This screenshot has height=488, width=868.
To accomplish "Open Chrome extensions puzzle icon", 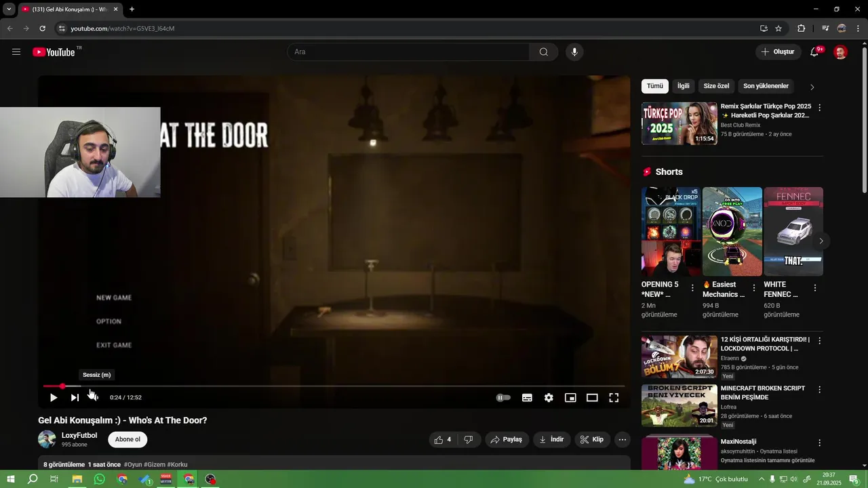I will click(802, 28).
